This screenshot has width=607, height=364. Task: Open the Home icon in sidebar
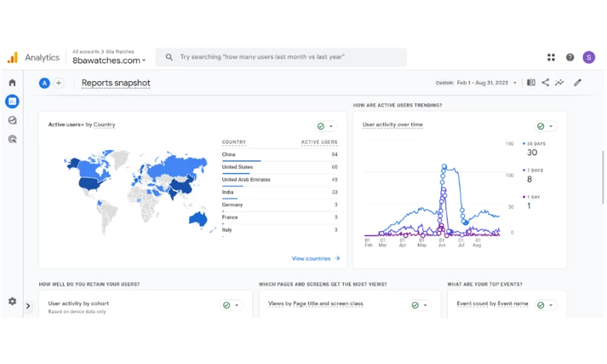[x=12, y=83]
